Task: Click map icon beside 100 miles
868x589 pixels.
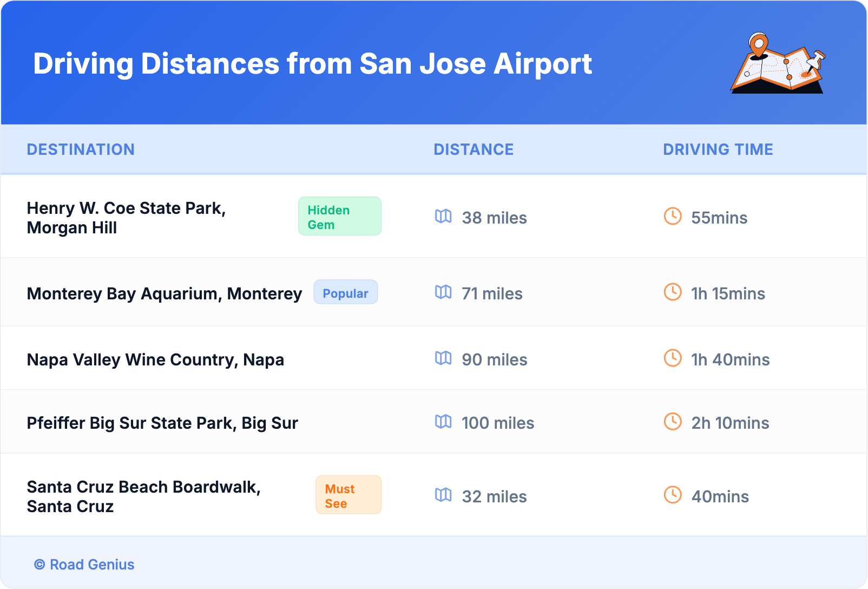Action: click(443, 422)
